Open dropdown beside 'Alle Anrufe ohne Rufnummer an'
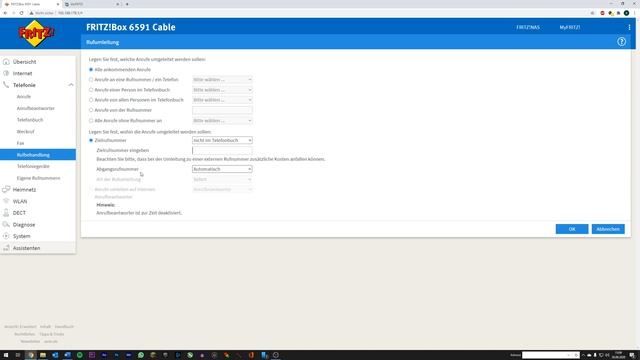 [222, 121]
